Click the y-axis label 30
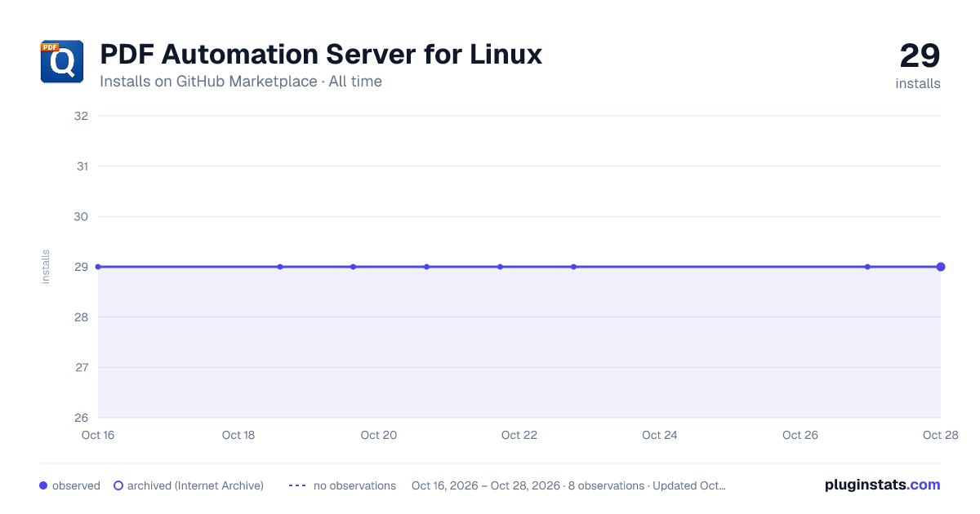Viewport: 980px width, 514px height. pyautogui.click(x=82, y=216)
